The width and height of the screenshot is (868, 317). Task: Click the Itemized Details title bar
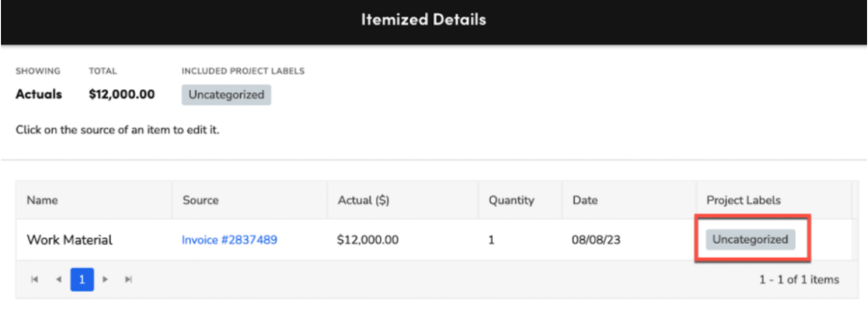coord(424,19)
